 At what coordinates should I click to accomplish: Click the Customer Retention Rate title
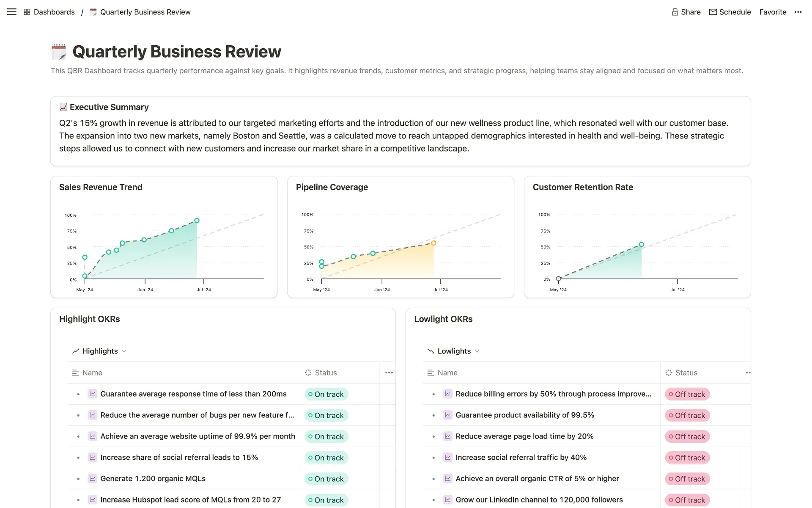click(x=583, y=187)
